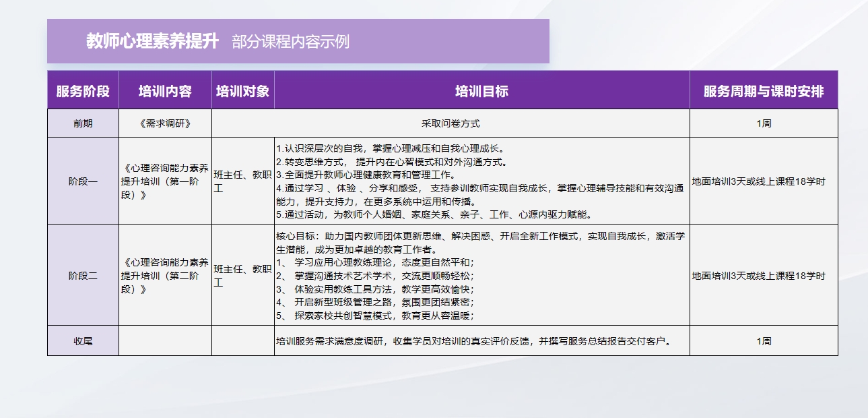Click the 1周 cell in 前期 row

click(764, 123)
